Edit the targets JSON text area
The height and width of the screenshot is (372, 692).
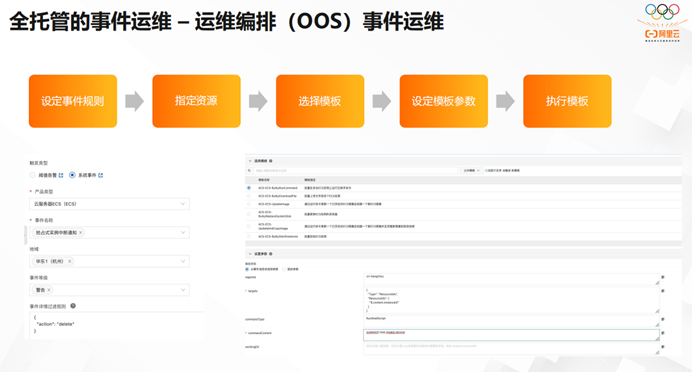[511, 300]
